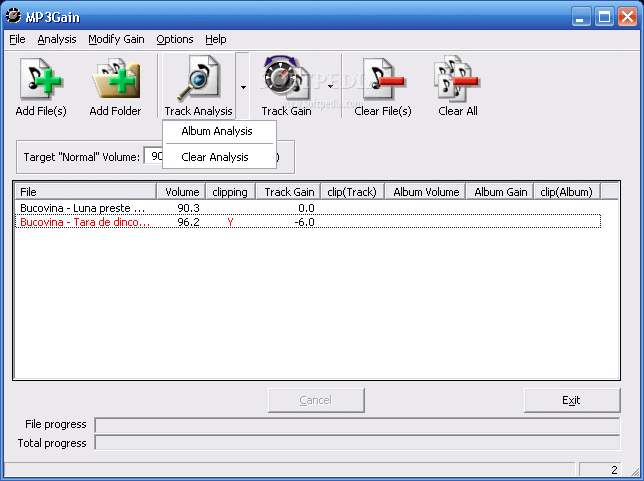Click the 96.2 volume value
The image size is (644, 481).
click(x=189, y=222)
